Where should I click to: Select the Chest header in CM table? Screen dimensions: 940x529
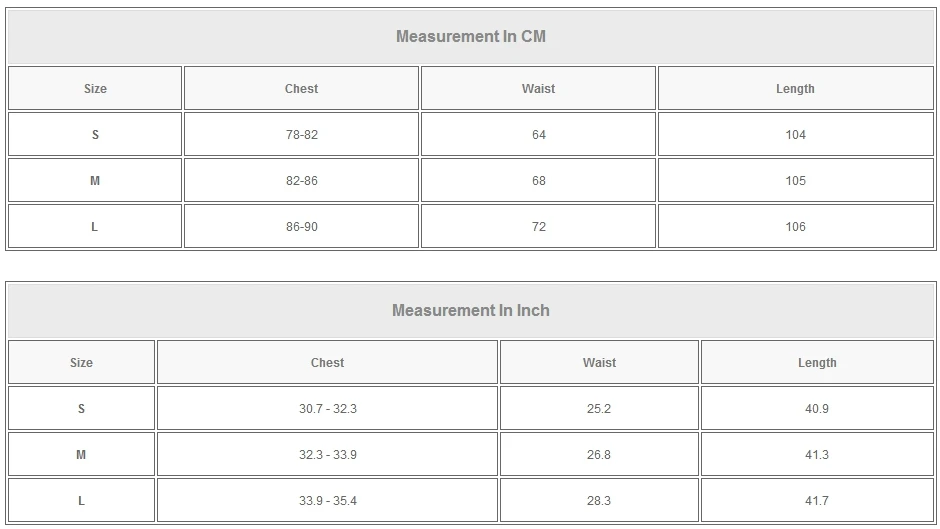(301, 89)
